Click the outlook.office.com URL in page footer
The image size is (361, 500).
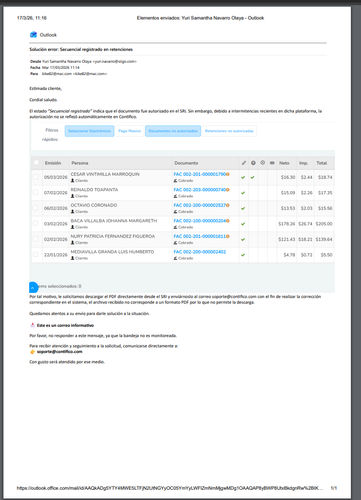[x=170, y=488]
